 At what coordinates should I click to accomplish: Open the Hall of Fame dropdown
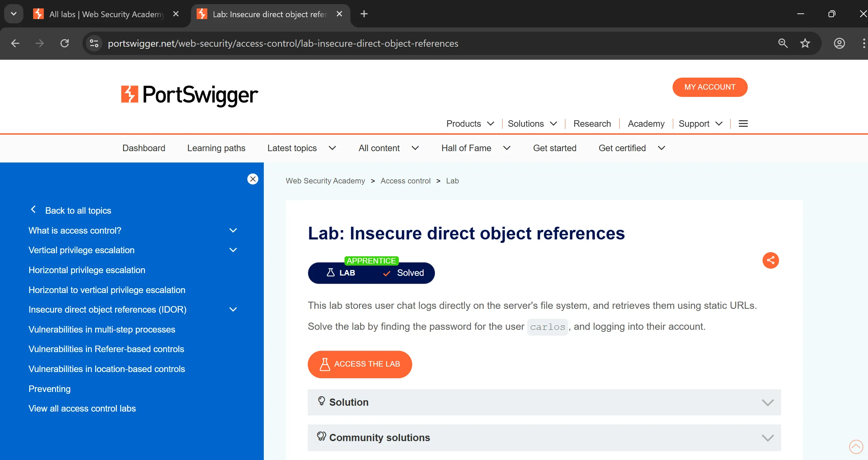click(476, 148)
